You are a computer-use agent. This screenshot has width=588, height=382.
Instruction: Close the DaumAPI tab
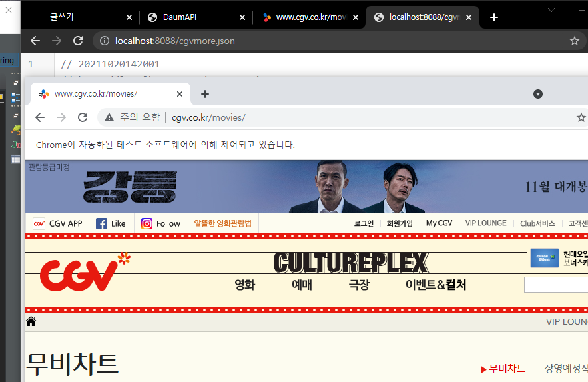242,17
